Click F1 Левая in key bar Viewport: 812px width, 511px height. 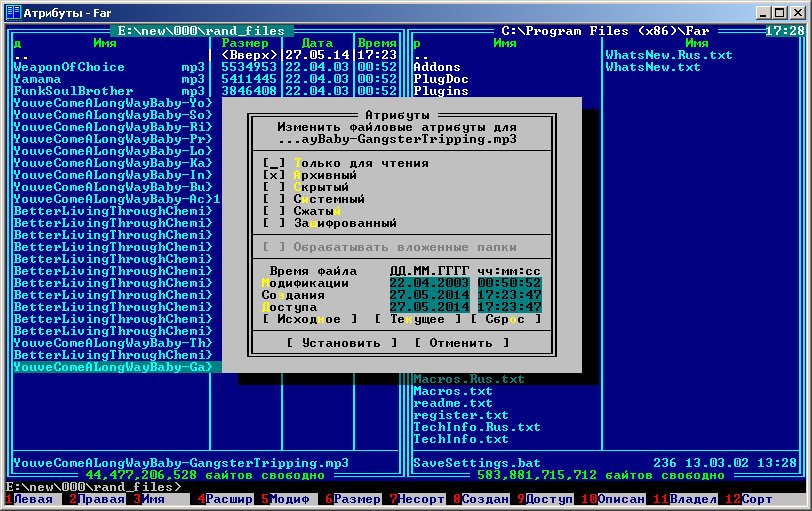[x=32, y=499]
